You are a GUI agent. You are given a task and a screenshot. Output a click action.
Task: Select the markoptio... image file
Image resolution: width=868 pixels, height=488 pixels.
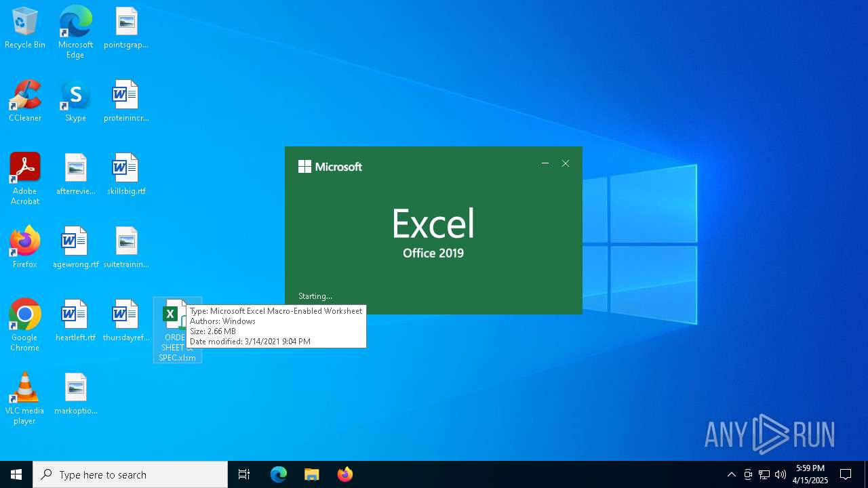point(75,394)
